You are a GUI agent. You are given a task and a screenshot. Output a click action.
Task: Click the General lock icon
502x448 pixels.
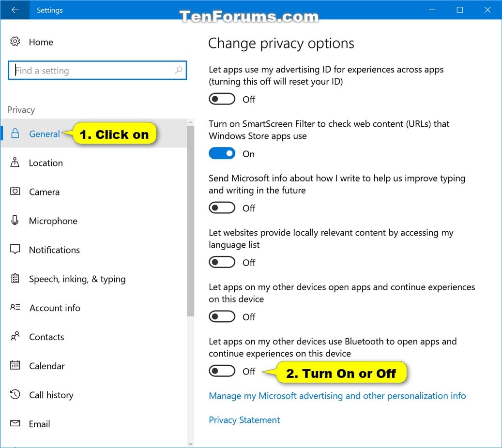(x=15, y=134)
